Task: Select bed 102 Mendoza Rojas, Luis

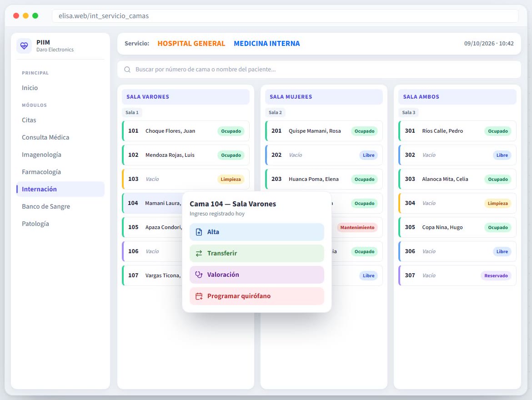Action: [x=186, y=155]
